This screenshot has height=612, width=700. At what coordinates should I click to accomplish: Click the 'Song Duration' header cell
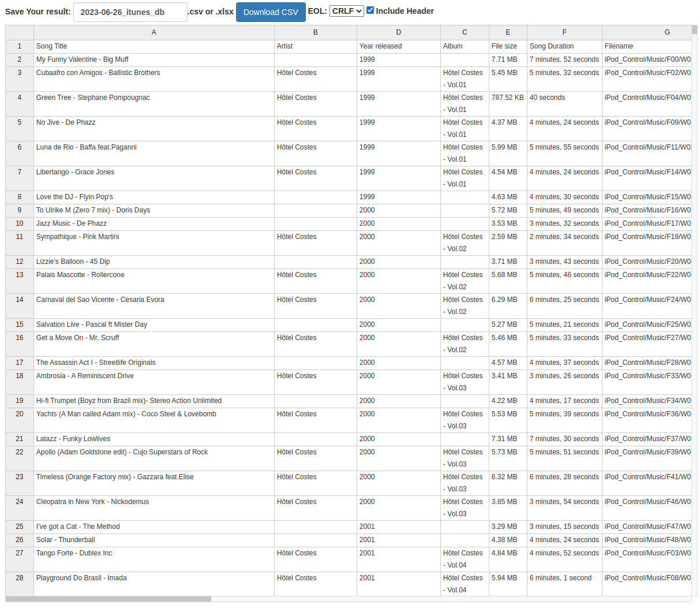coord(564,46)
